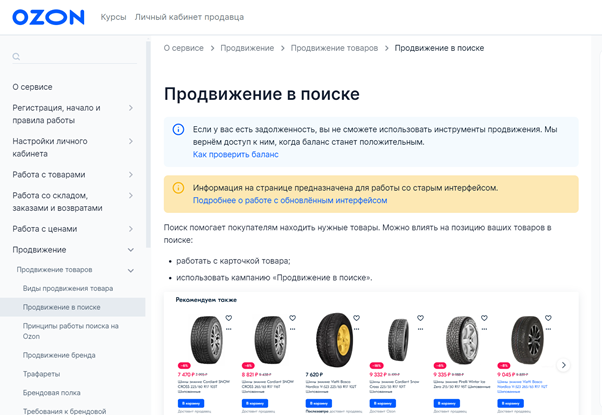Collapse the 'Продвижение товаров' subsection

tap(130, 270)
